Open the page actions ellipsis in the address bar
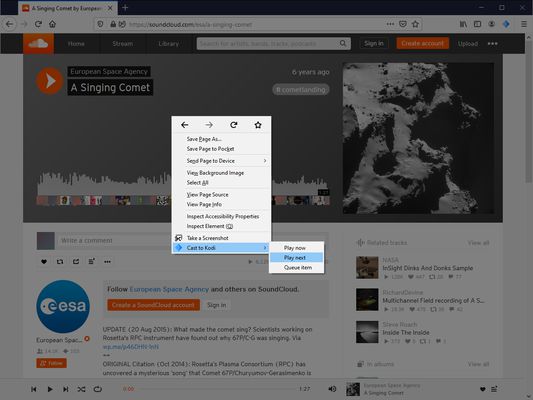Viewport: 533px width, 400px height. 390,24
